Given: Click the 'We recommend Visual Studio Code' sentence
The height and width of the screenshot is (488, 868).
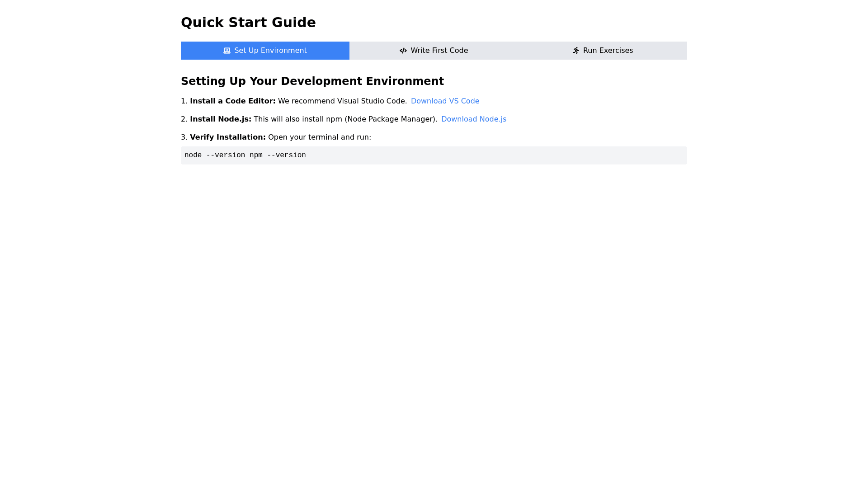Looking at the screenshot, I should (342, 101).
